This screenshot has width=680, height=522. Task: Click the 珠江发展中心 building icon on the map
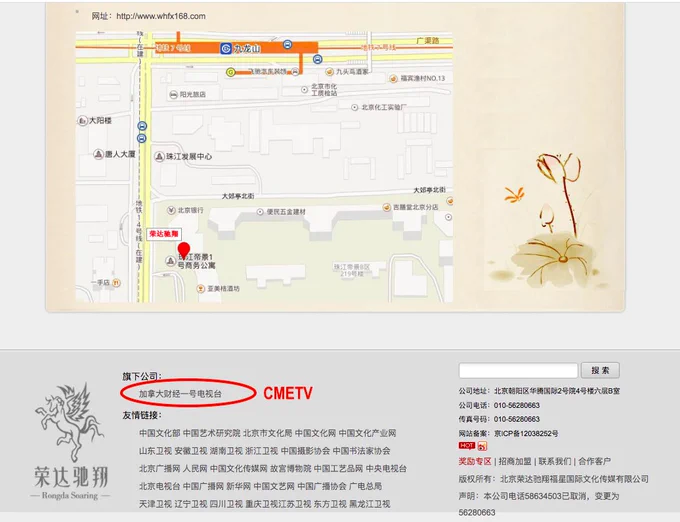coord(159,157)
